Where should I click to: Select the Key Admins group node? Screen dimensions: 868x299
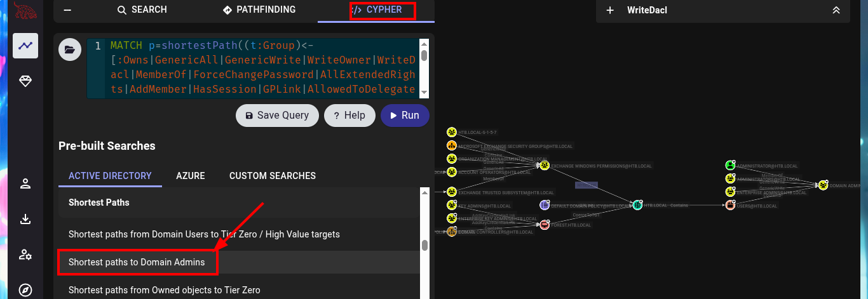[x=452, y=205]
